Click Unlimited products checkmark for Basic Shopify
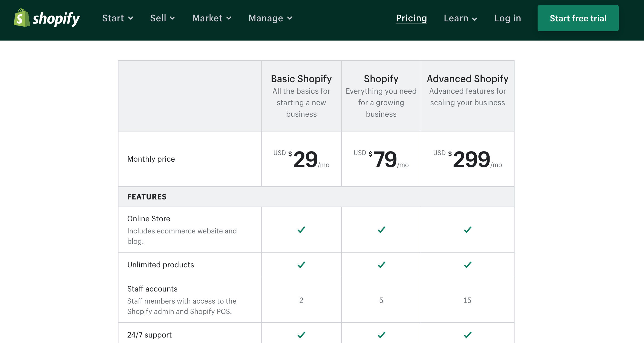Image resolution: width=644 pixels, height=343 pixels. coord(301,265)
